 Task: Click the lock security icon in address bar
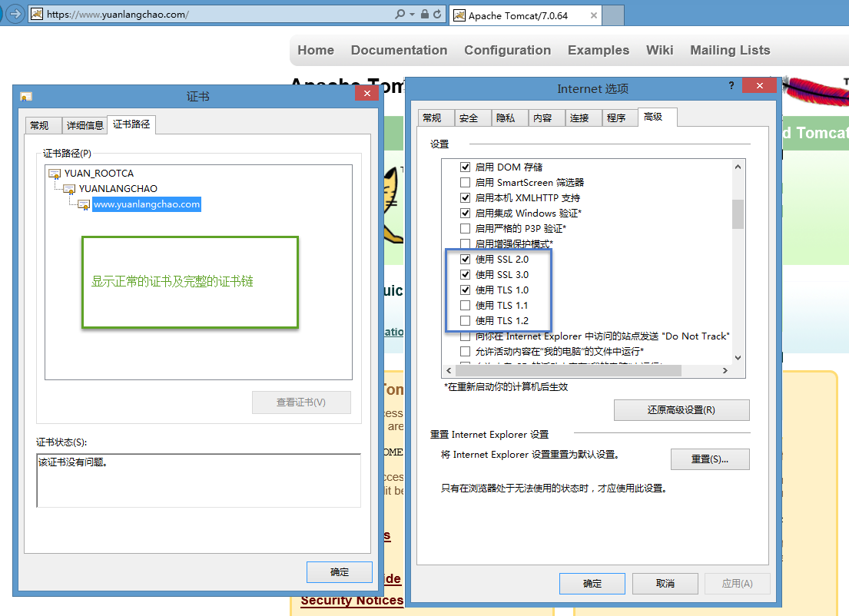(425, 14)
